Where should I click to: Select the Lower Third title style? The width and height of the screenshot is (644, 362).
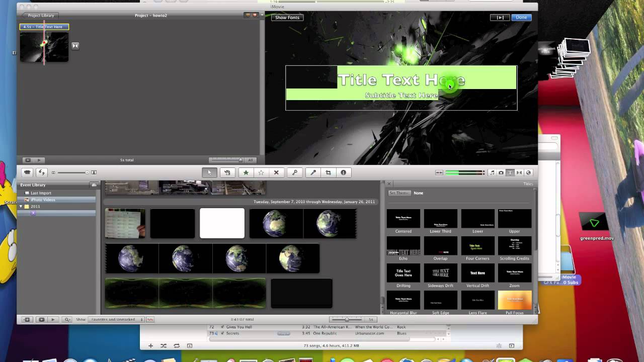click(440, 221)
